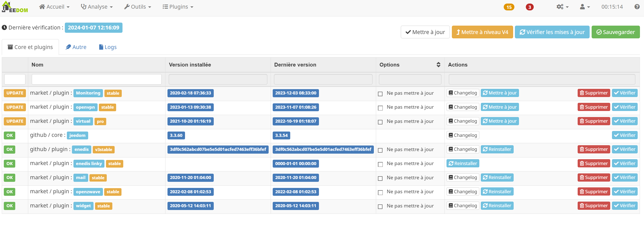This screenshot has width=644, height=226.
Task: Click Vérifier for jeedom core
Action: 625,135
